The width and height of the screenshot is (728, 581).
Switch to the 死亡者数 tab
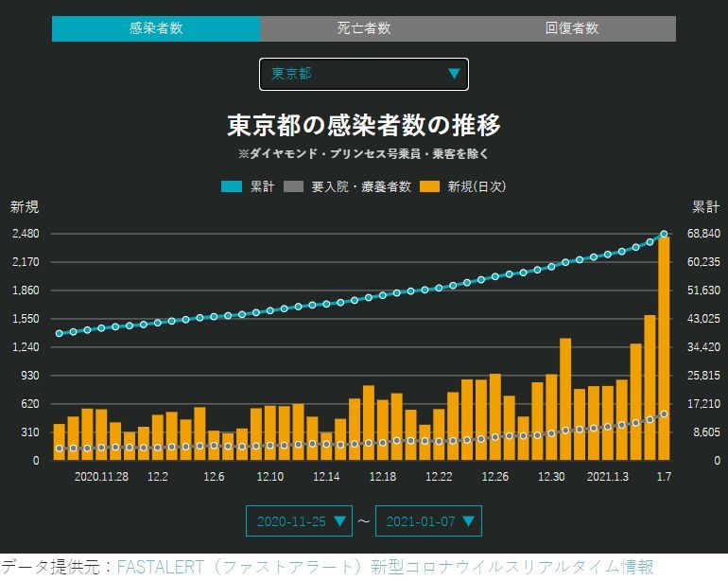[x=364, y=28]
